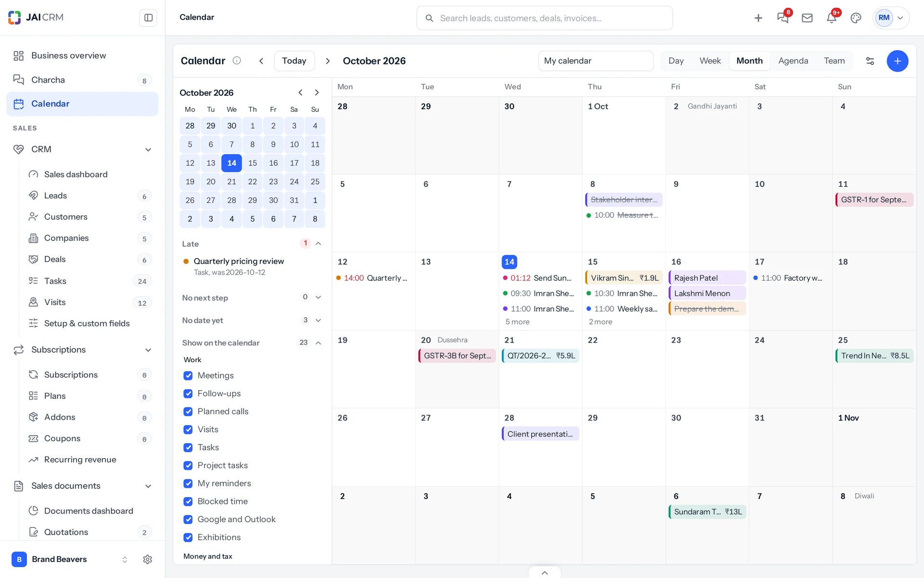
Task: Switch to Agenda view tab
Action: [x=793, y=61]
